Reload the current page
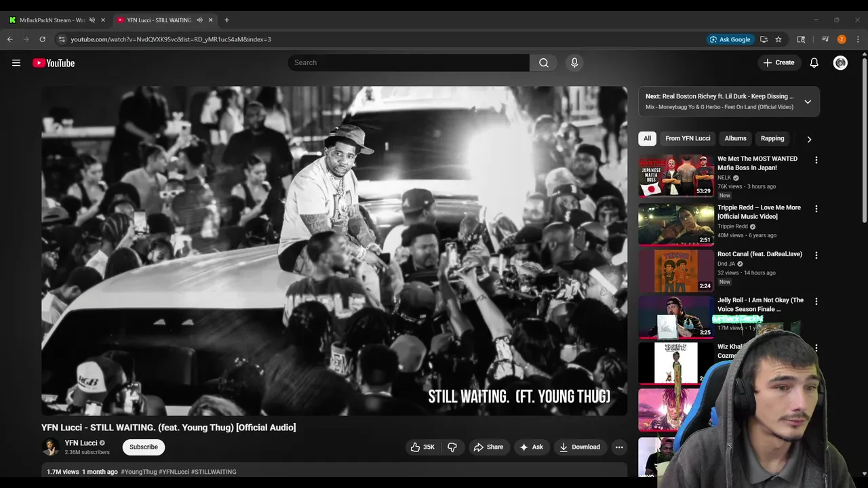Viewport: 868px width, 488px height. (42, 39)
